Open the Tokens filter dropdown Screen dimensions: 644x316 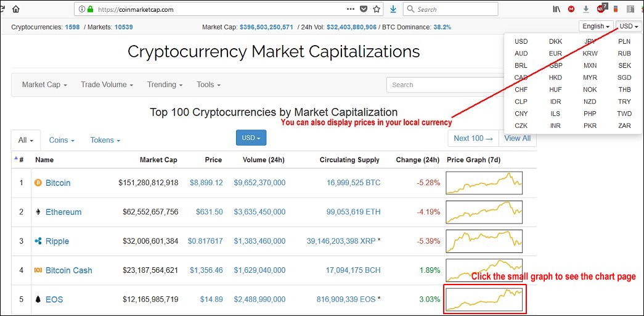click(x=105, y=140)
